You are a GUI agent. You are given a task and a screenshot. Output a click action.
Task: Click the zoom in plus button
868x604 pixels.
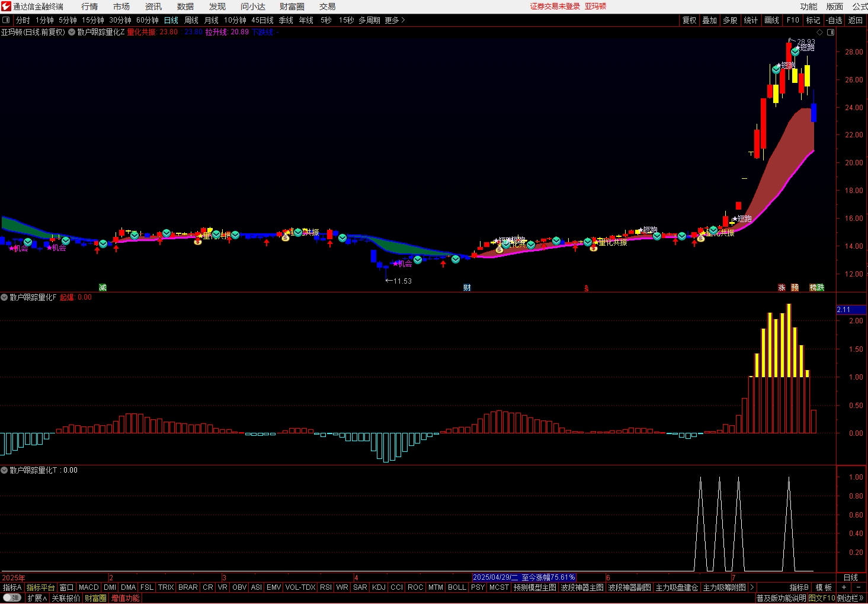[x=844, y=587]
